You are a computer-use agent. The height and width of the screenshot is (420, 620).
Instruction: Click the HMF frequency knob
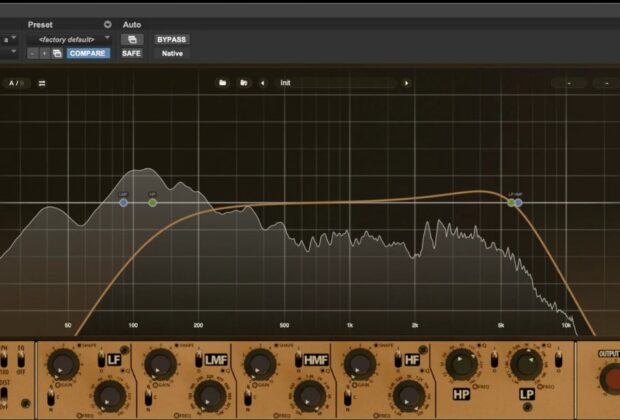pyautogui.click(x=310, y=397)
